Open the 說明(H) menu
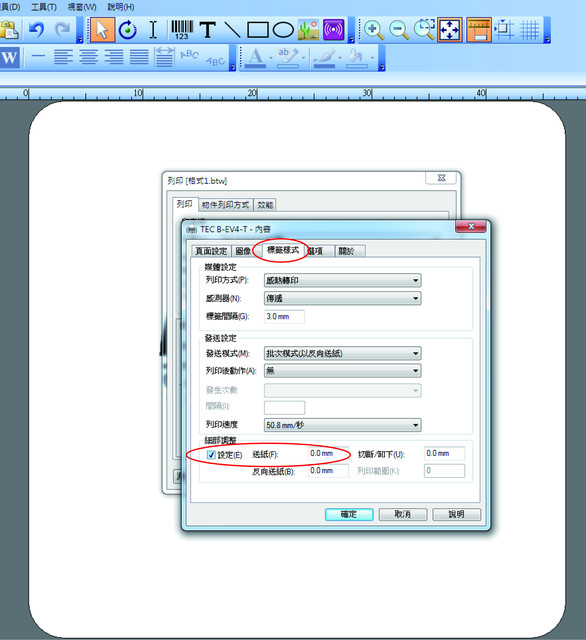Viewport: 586px width, 640px height. (121, 7)
